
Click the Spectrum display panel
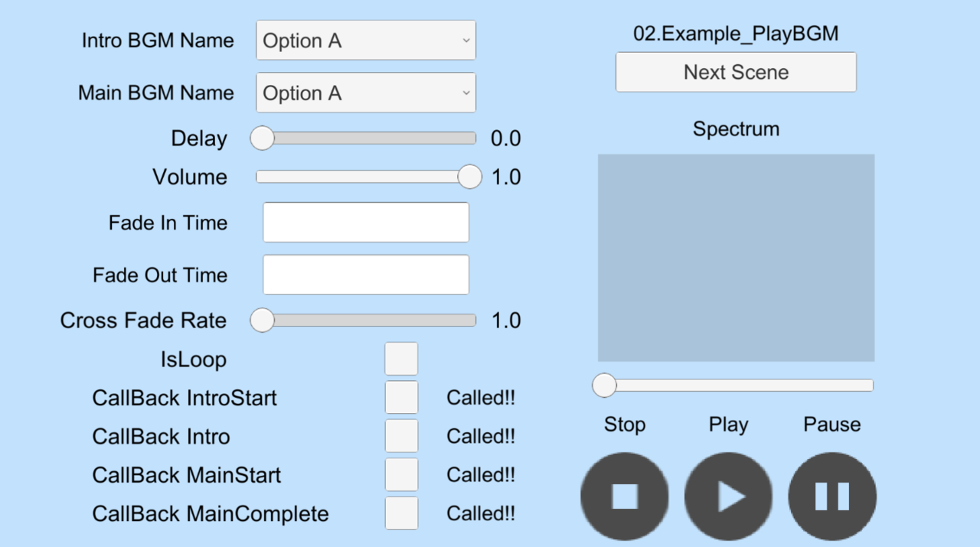[x=736, y=258]
